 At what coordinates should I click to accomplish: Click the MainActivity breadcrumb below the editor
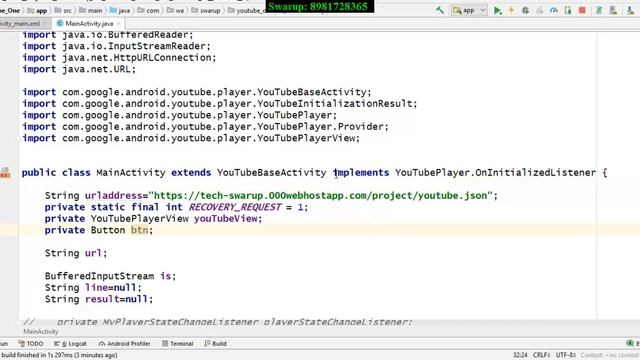pyautogui.click(x=41, y=331)
